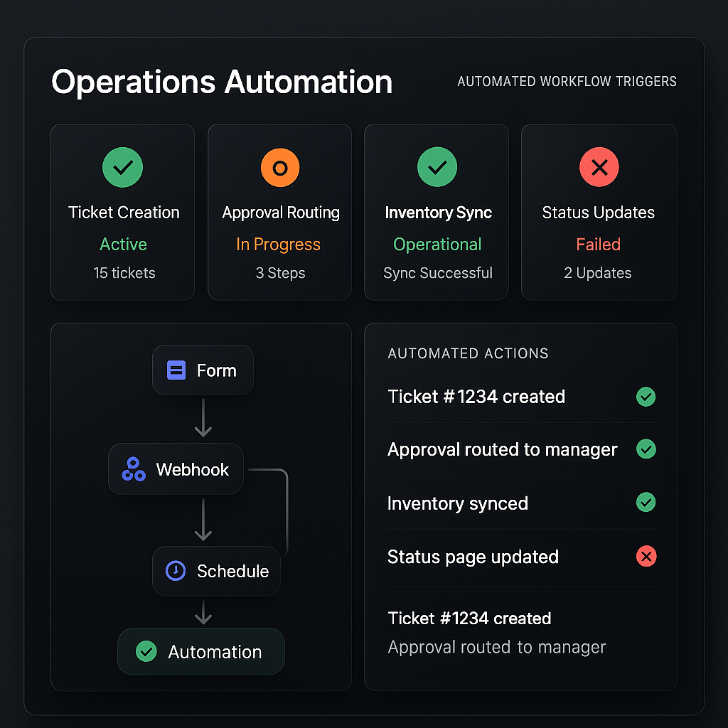This screenshot has width=728, height=728.
Task: Click the green checkmark icon on Inventory Sync
Action: (437, 168)
